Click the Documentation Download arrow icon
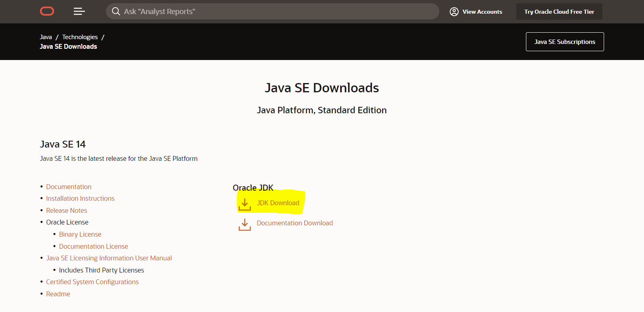 (245, 225)
